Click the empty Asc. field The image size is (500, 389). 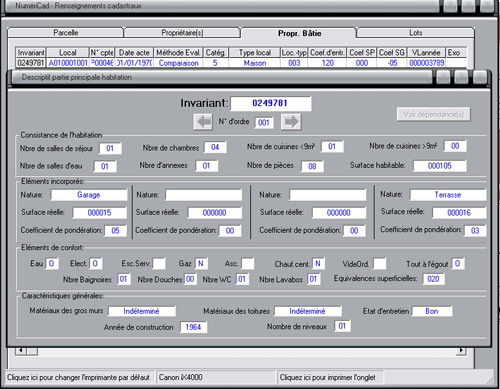pos(247,264)
